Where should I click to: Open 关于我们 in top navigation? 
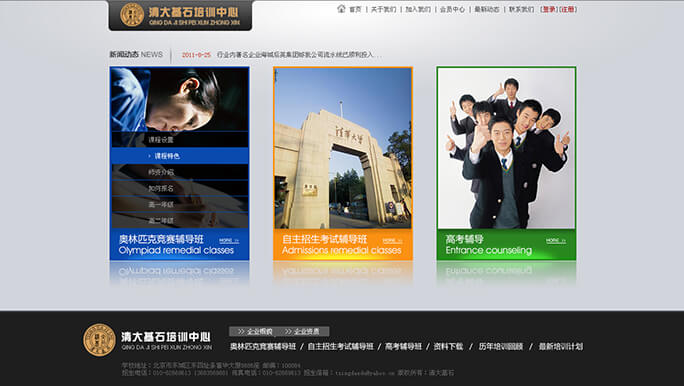coord(383,9)
